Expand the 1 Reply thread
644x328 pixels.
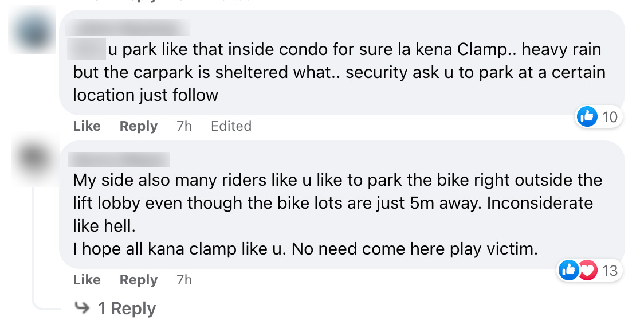127,309
